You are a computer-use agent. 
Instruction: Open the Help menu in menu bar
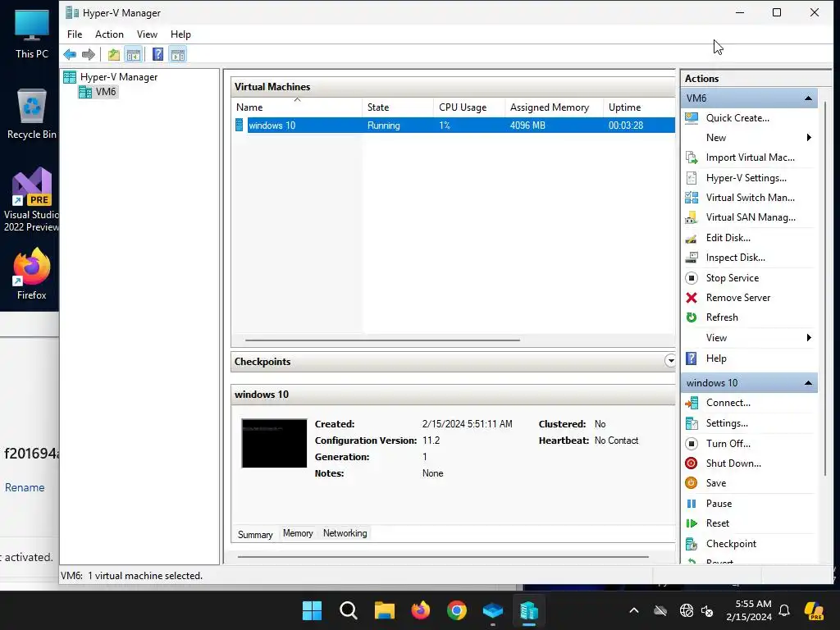[x=180, y=34]
